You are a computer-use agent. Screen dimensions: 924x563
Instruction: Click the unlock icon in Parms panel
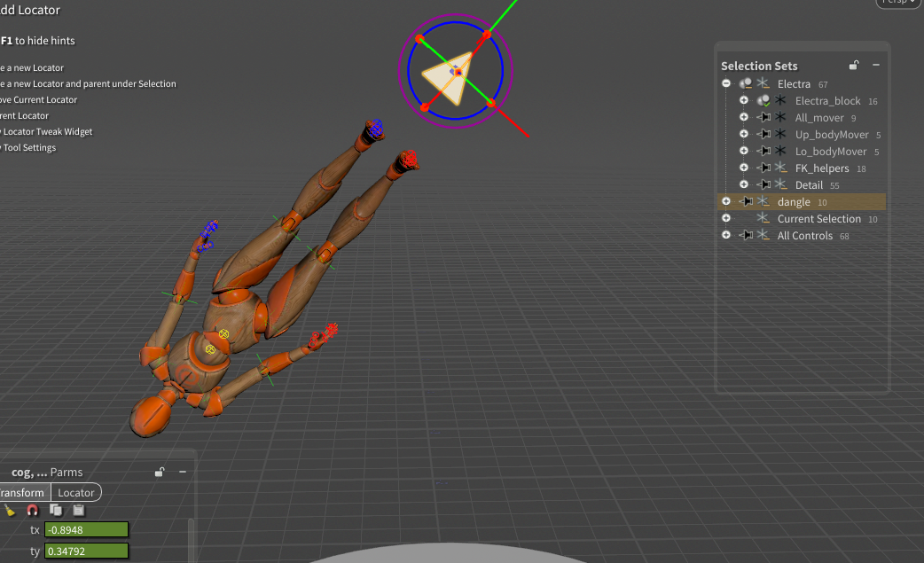160,472
